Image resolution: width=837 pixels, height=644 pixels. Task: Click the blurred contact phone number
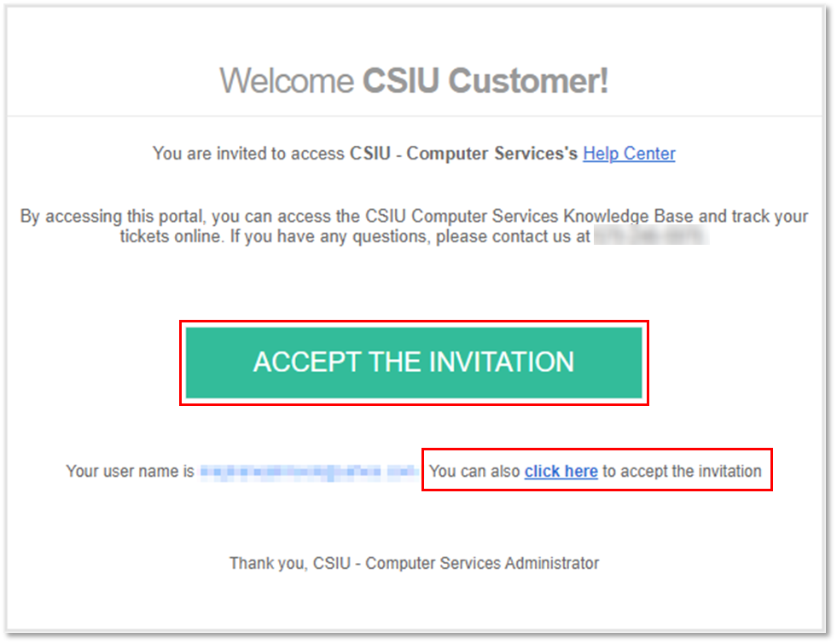tap(651, 235)
